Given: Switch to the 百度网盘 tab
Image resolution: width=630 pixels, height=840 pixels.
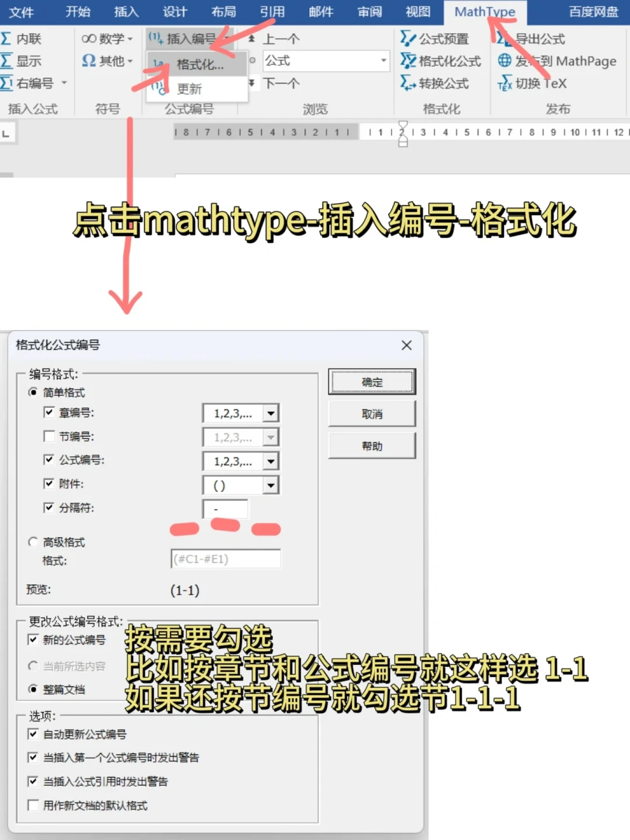Looking at the screenshot, I should click(594, 12).
